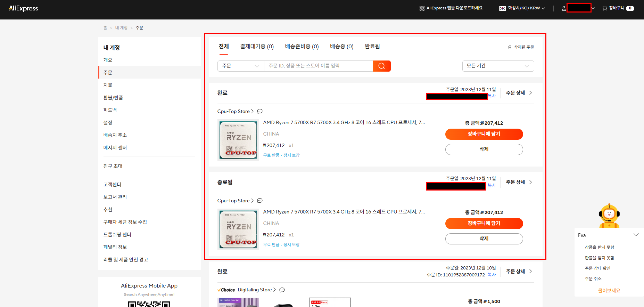Select the 전체 orders tab
This screenshot has width=644, height=307.
click(224, 46)
